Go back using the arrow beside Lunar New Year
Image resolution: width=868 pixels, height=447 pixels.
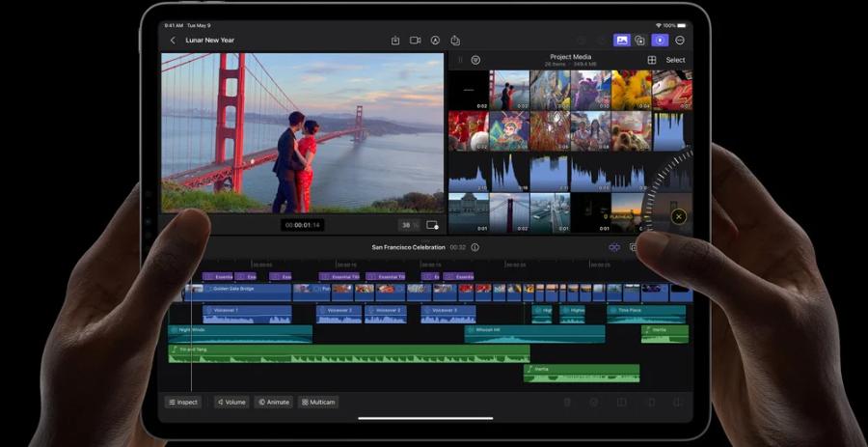(x=173, y=41)
